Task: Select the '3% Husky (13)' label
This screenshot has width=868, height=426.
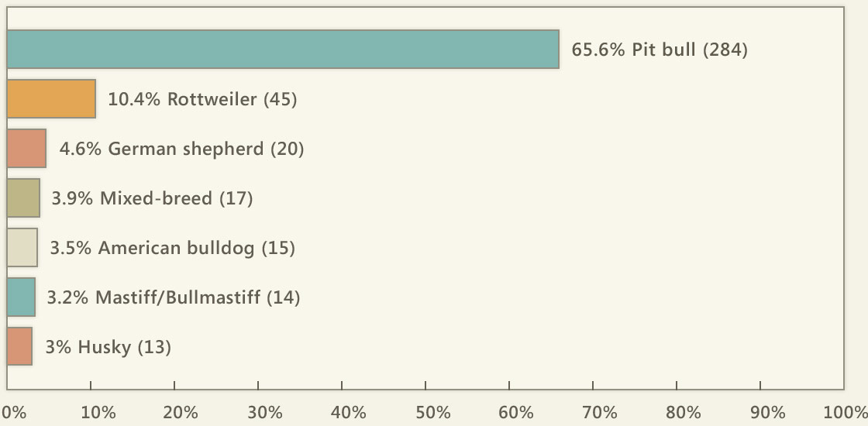Action: [x=108, y=347]
